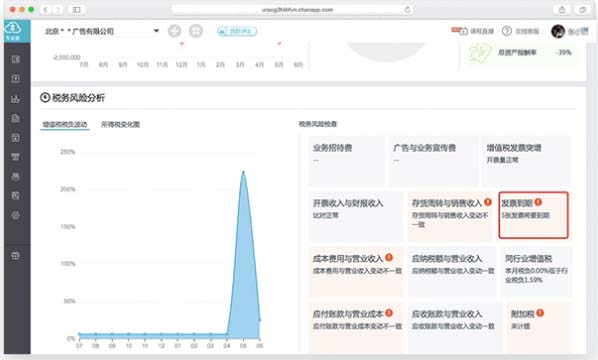Switch to the 增值税税负波动 tab

point(65,124)
